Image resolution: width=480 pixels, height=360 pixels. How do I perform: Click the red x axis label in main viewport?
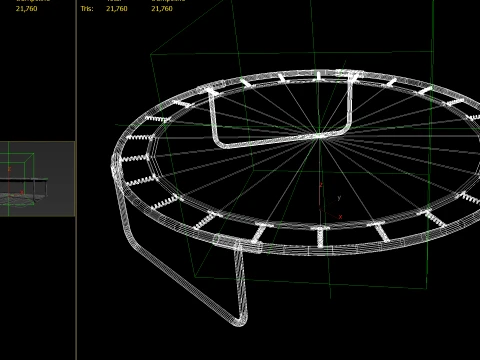[340, 217]
